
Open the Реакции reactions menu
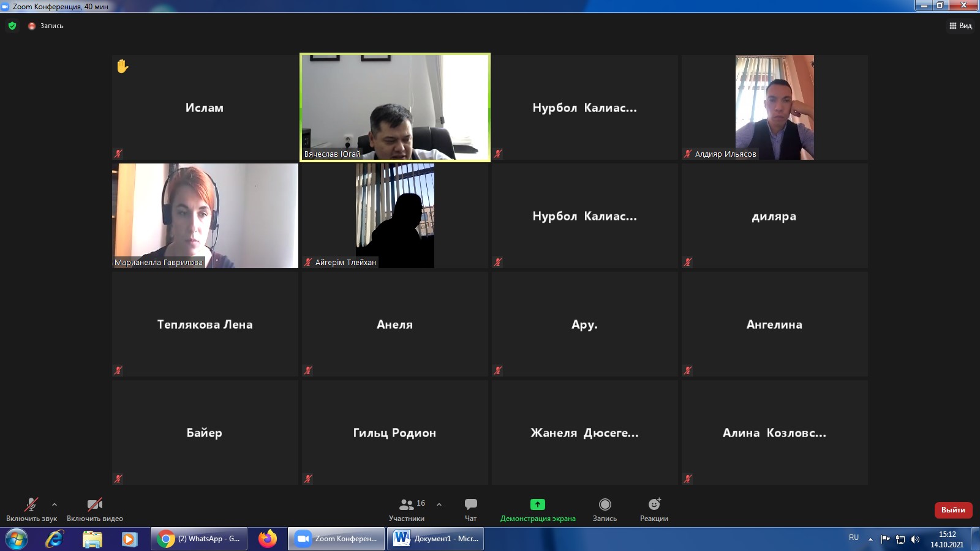click(654, 509)
